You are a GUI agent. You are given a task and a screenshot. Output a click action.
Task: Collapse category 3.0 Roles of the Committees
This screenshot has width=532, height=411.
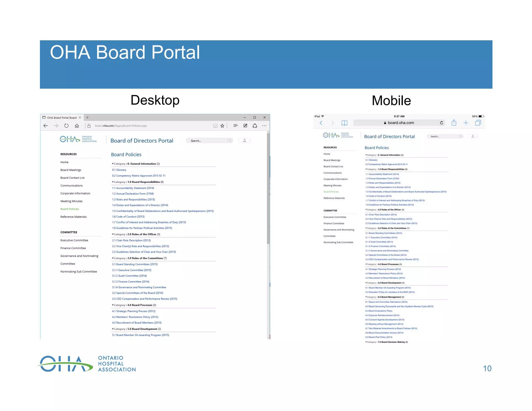click(x=113, y=258)
